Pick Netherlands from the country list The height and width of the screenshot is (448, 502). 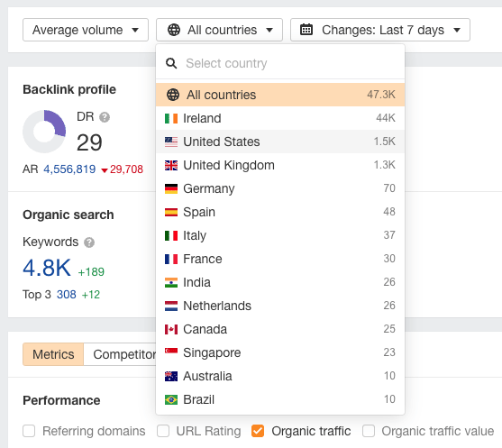point(280,306)
